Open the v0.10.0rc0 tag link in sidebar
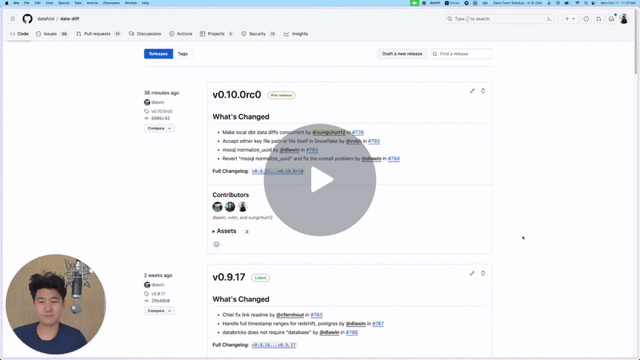 (162, 111)
